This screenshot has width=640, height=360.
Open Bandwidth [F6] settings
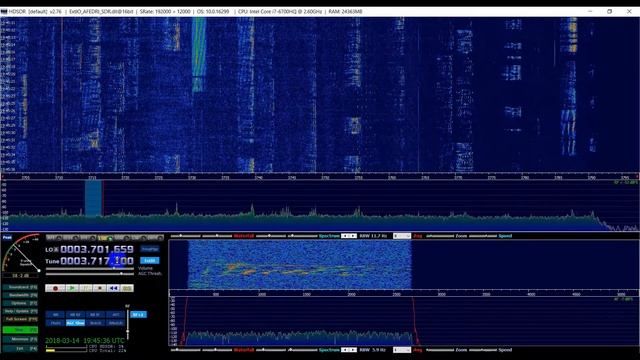pos(20,295)
